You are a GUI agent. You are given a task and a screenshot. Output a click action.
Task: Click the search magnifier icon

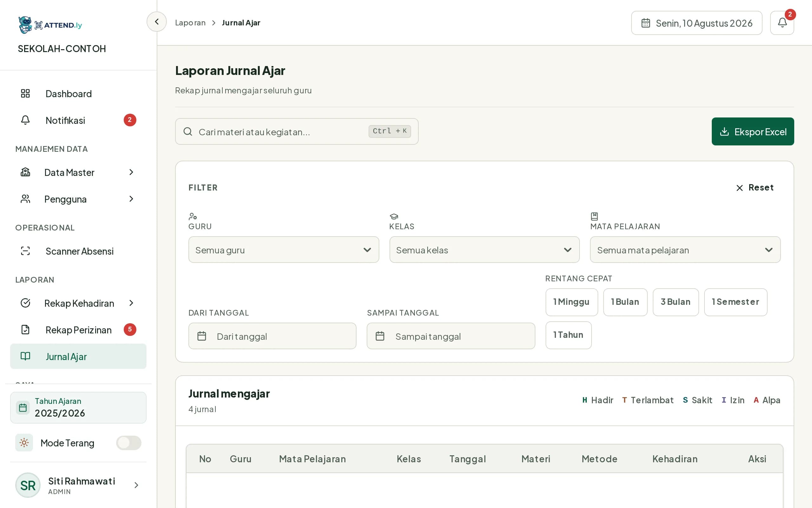coord(187,131)
